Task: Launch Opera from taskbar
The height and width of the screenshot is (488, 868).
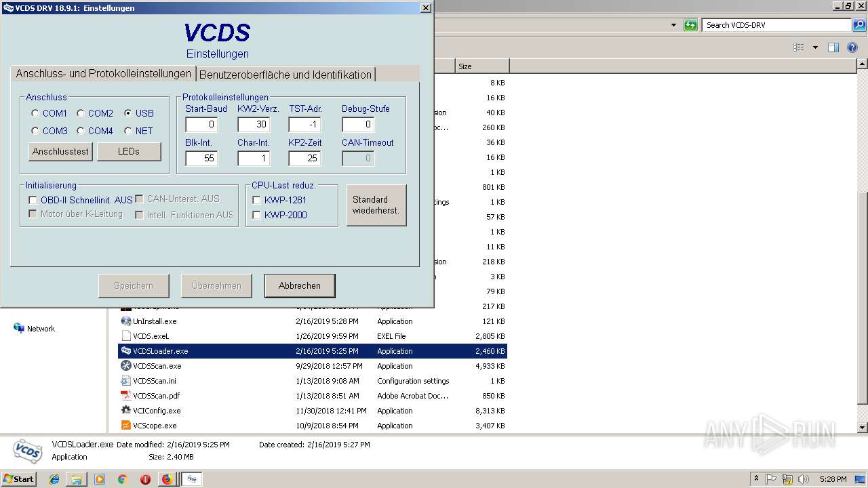Action: coord(145,479)
